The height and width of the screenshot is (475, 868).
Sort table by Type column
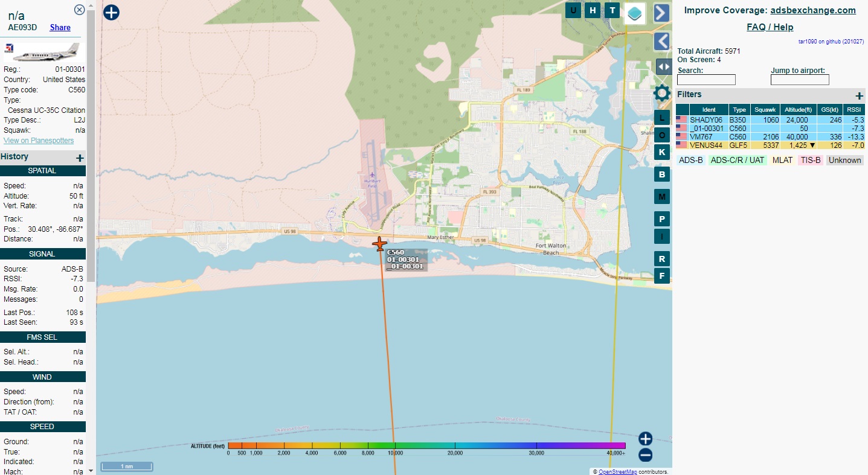tap(739, 110)
